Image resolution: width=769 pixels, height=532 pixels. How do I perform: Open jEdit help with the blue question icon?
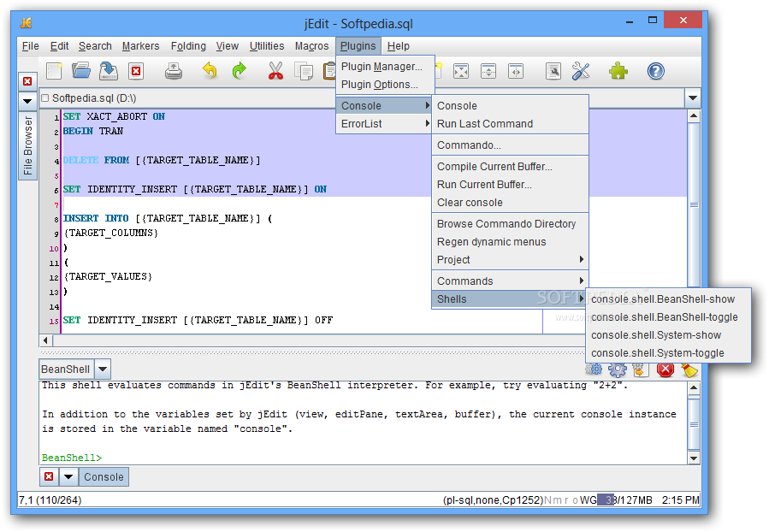click(655, 71)
